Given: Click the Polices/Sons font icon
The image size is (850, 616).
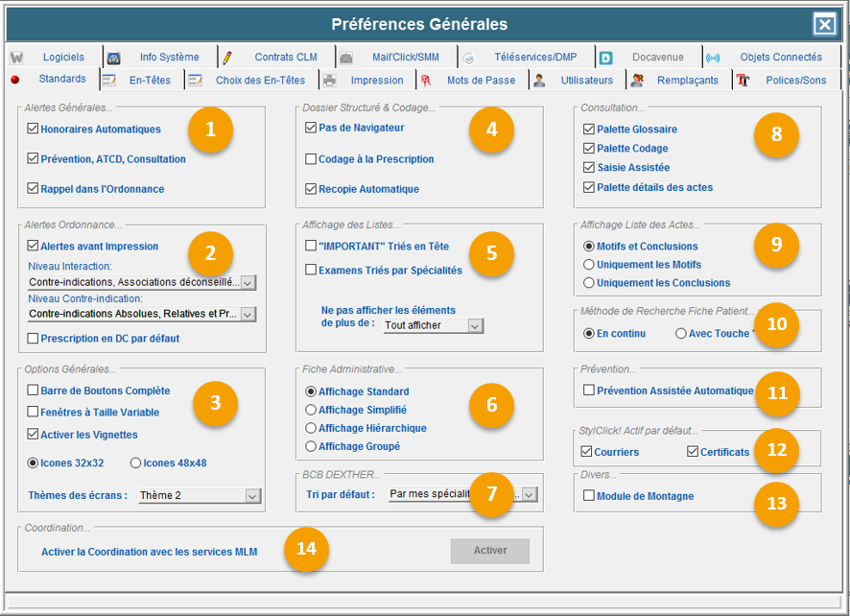Looking at the screenshot, I should [743, 81].
